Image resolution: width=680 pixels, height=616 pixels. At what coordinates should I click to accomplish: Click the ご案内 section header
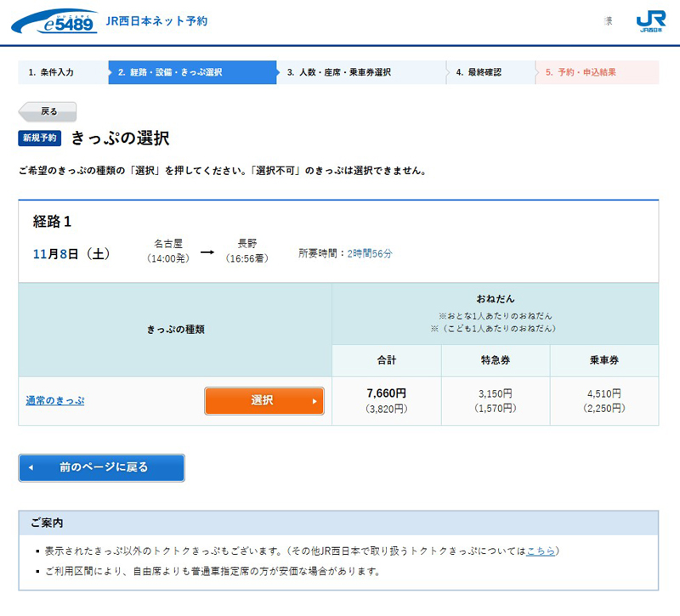48,523
